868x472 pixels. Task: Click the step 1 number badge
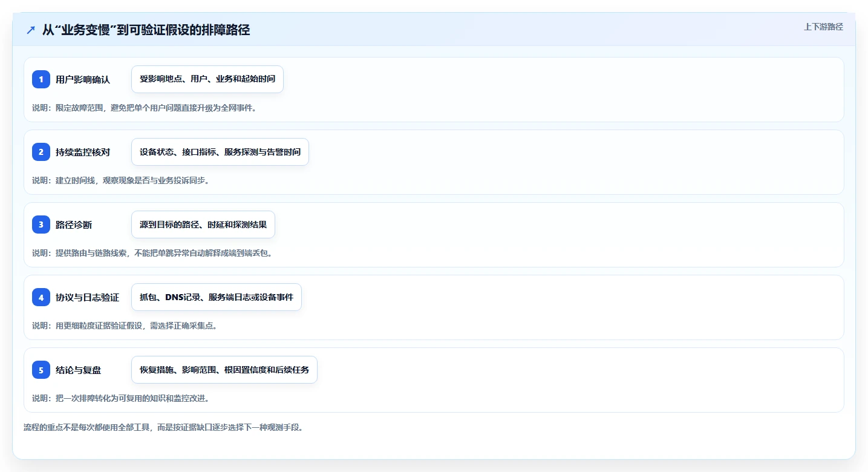(41, 79)
